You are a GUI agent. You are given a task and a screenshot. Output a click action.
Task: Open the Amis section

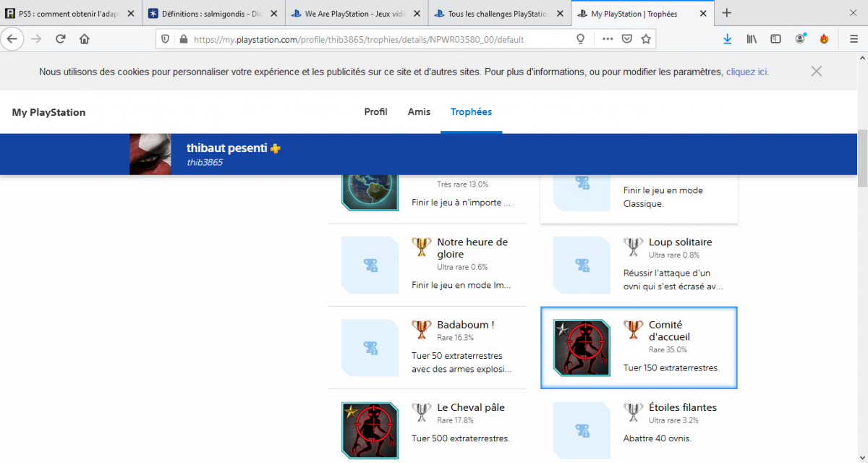[419, 112]
